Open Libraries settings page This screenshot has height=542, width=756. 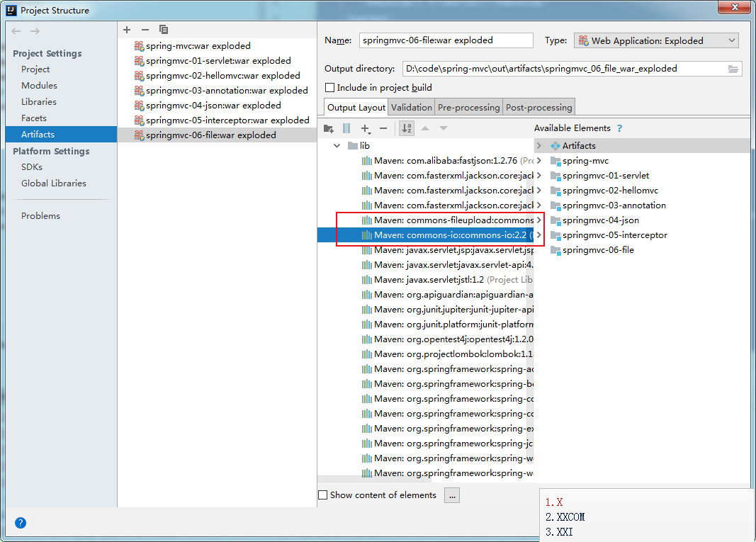[x=38, y=102]
